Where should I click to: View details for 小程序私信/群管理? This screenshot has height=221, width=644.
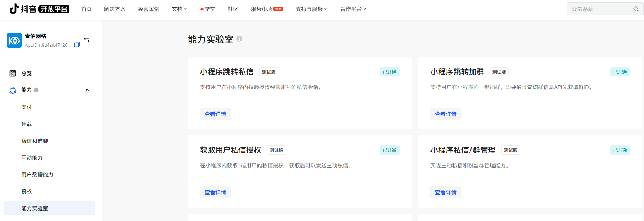(x=445, y=192)
